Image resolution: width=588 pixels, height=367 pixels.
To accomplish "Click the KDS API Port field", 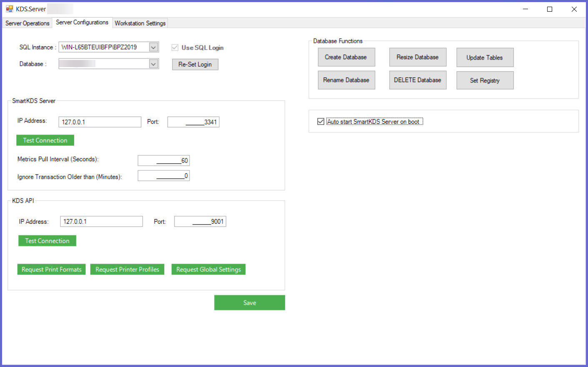I will [x=200, y=222].
